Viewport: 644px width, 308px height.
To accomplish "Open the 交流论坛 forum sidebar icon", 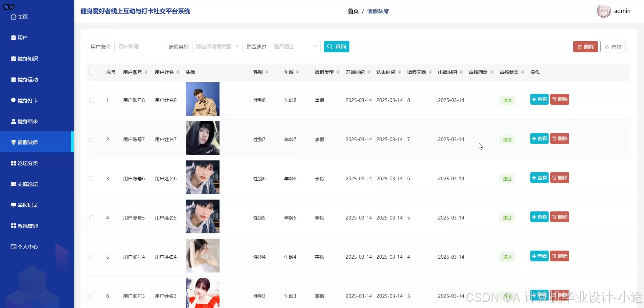I will pyautogui.click(x=13, y=184).
